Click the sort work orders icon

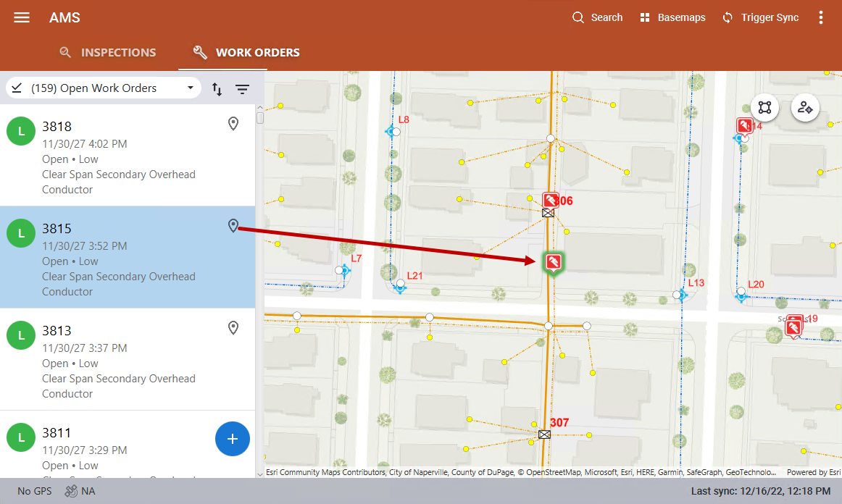point(217,88)
